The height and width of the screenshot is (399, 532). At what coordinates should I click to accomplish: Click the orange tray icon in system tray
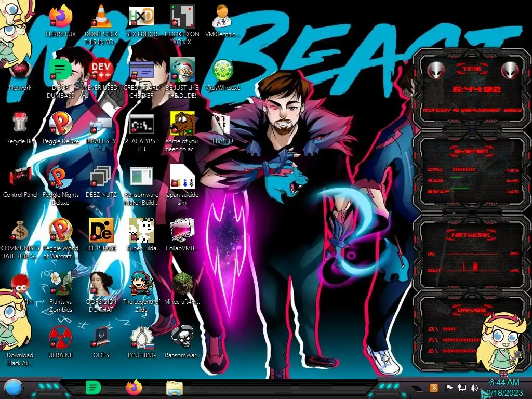pos(434,388)
